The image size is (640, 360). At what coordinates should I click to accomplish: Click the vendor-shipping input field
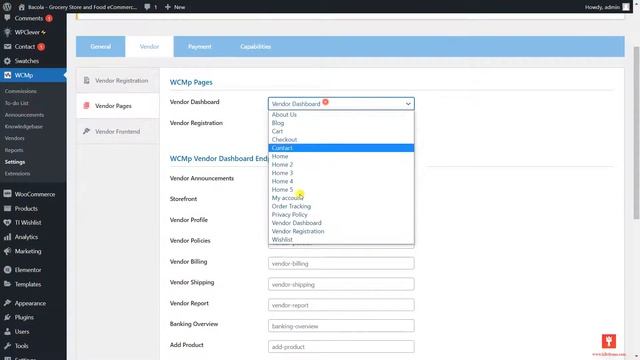[x=341, y=284]
